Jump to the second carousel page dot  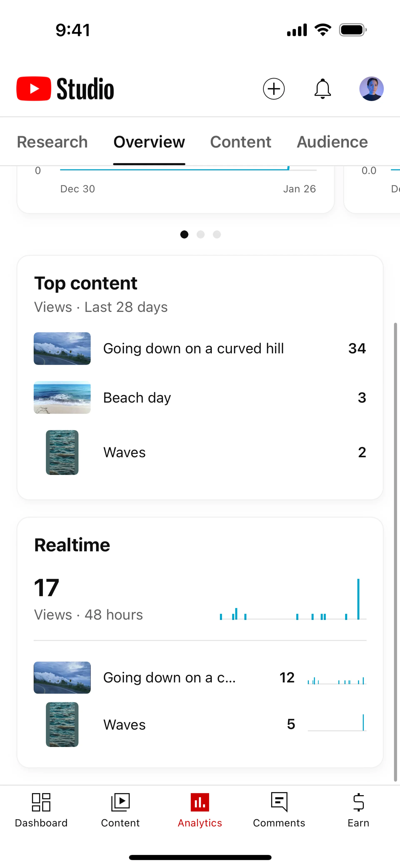click(x=201, y=235)
